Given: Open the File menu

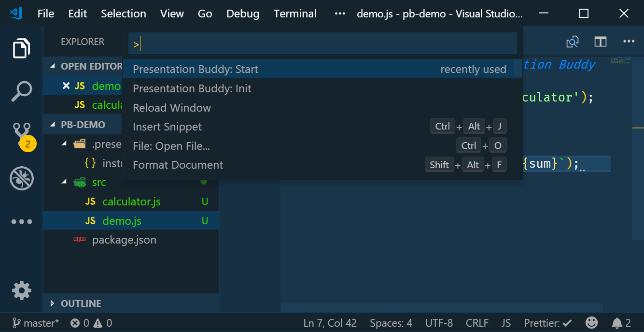Looking at the screenshot, I should click(x=46, y=14).
